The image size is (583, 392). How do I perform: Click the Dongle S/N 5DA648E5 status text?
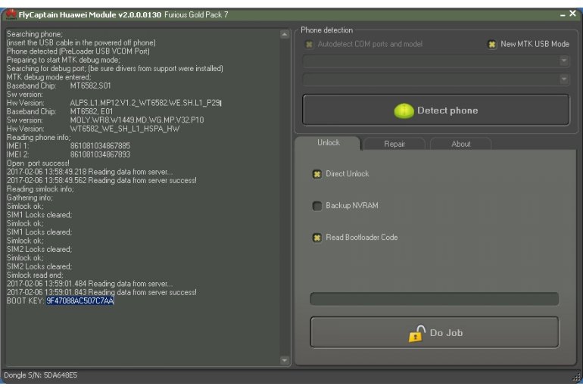click(41, 375)
